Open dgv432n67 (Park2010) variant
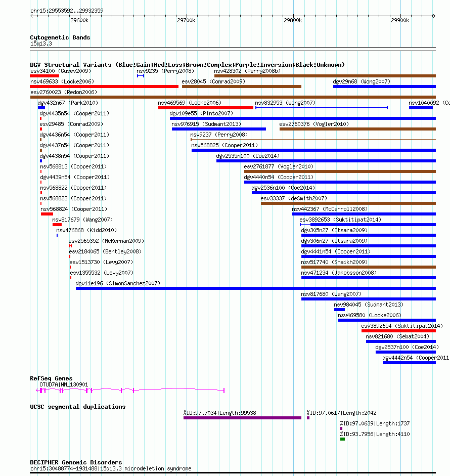This screenshot has height=476, width=450. (41, 108)
